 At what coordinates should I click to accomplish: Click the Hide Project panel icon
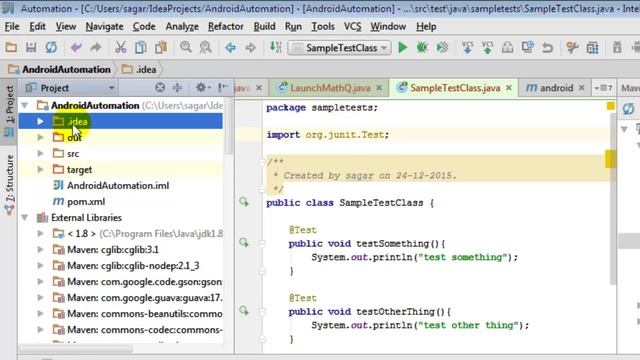point(223,87)
